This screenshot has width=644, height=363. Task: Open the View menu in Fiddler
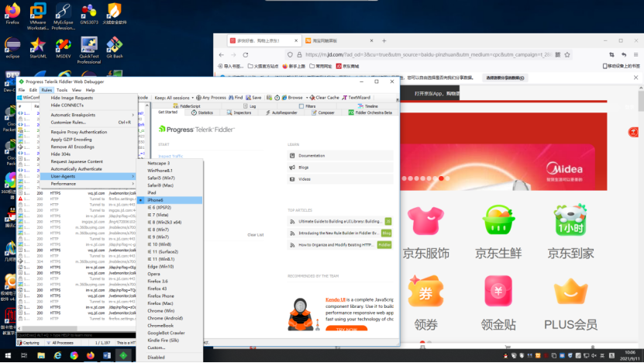click(x=77, y=90)
